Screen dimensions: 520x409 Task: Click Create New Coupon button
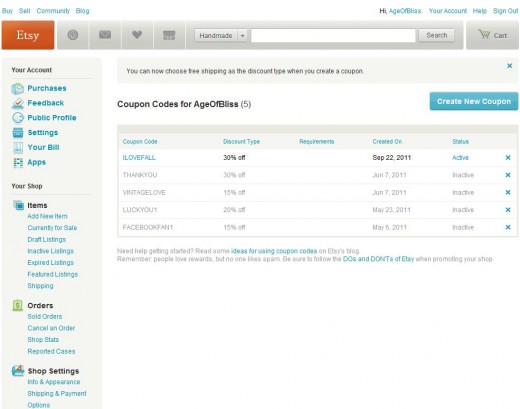click(474, 101)
